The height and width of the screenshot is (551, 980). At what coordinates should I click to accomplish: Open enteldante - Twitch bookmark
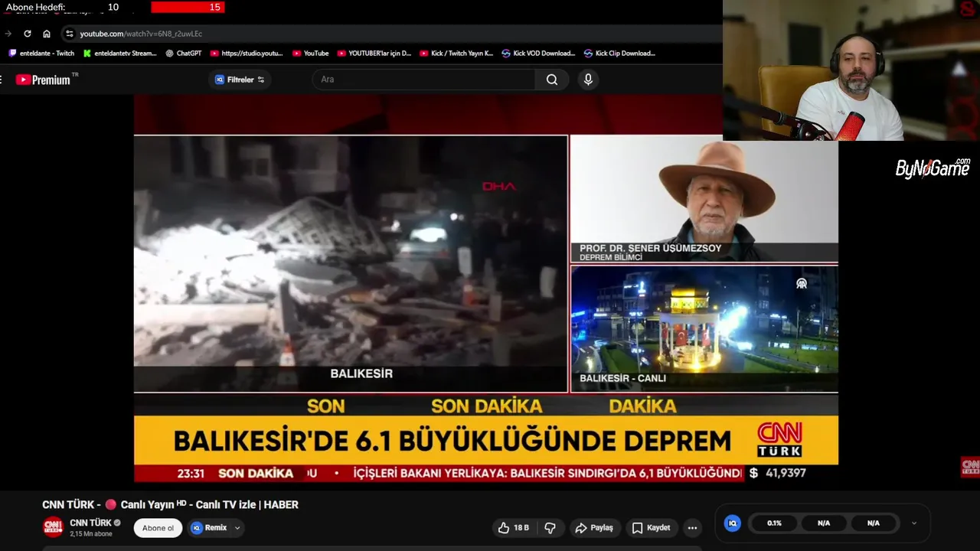tap(41, 54)
